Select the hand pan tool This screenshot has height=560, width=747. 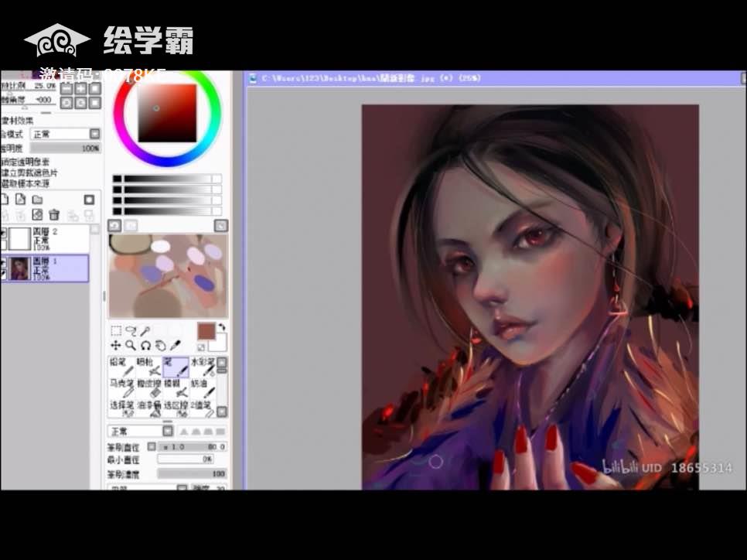pyautogui.click(x=161, y=345)
